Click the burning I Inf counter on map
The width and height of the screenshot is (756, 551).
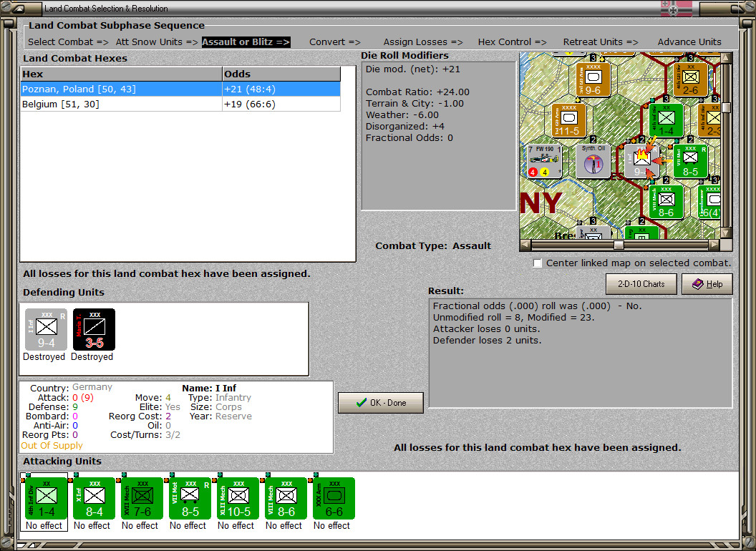click(641, 162)
